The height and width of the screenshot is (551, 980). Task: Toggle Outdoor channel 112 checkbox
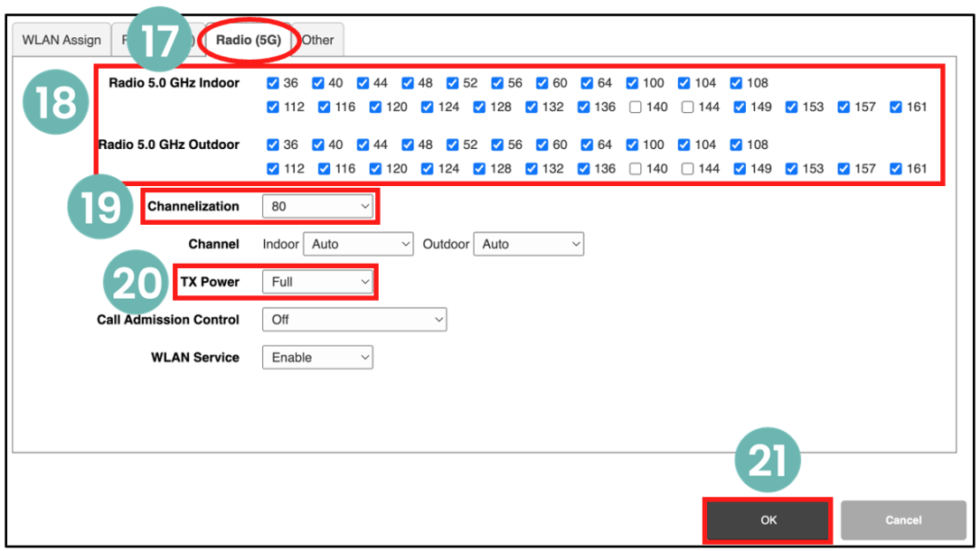pyautogui.click(x=272, y=169)
